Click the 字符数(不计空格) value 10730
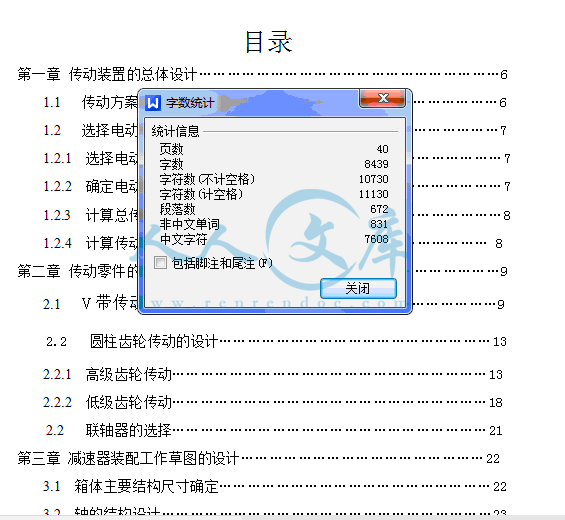 pyautogui.click(x=374, y=179)
